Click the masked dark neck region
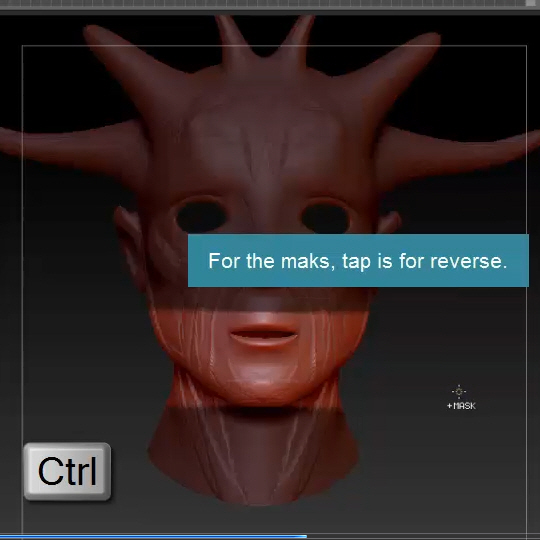The height and width of the screenshot is (540, 540). coord(253,455)
